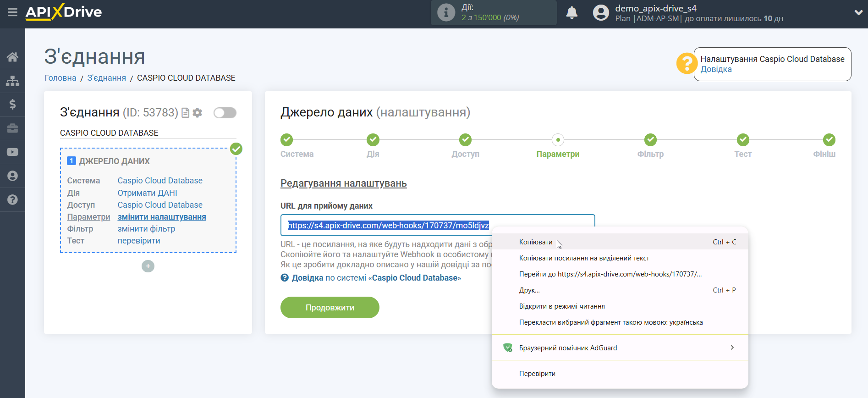Choose Копіювати in context menu
The width and height of the screenshot is (868, 398).
pyautogui.click(x=620, y=242)
